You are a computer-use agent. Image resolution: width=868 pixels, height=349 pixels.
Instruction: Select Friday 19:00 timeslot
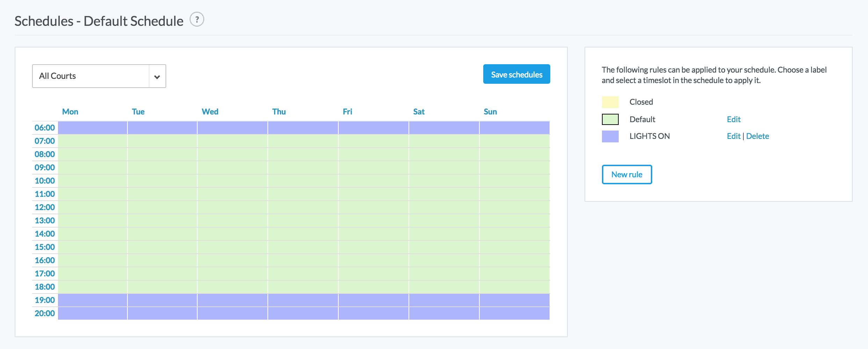pyautogui.click(x=373, y=300)
